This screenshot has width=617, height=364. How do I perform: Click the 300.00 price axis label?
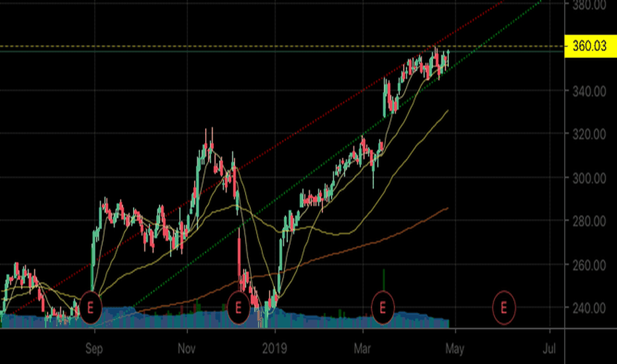[x=589, y=178]
